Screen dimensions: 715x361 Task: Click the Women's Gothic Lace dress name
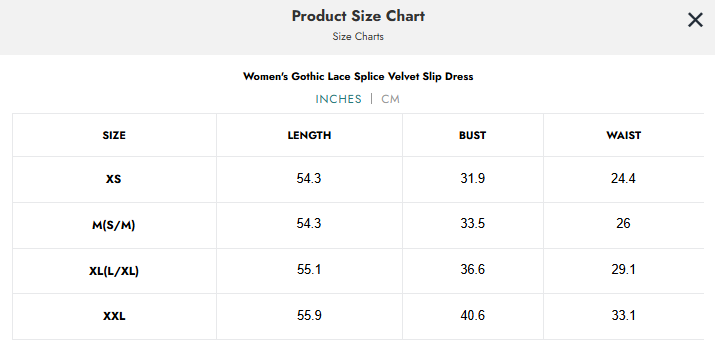(x=358, y=77)
